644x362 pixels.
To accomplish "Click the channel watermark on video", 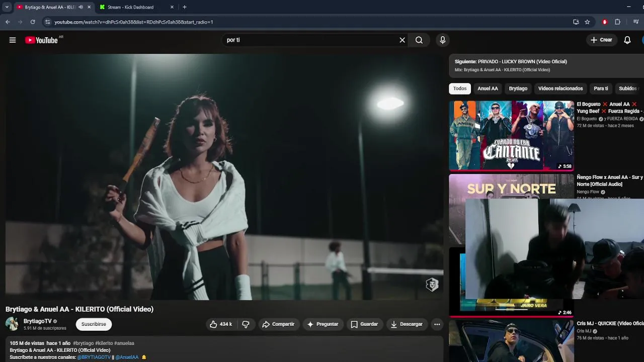I will (x=432, y=285).
